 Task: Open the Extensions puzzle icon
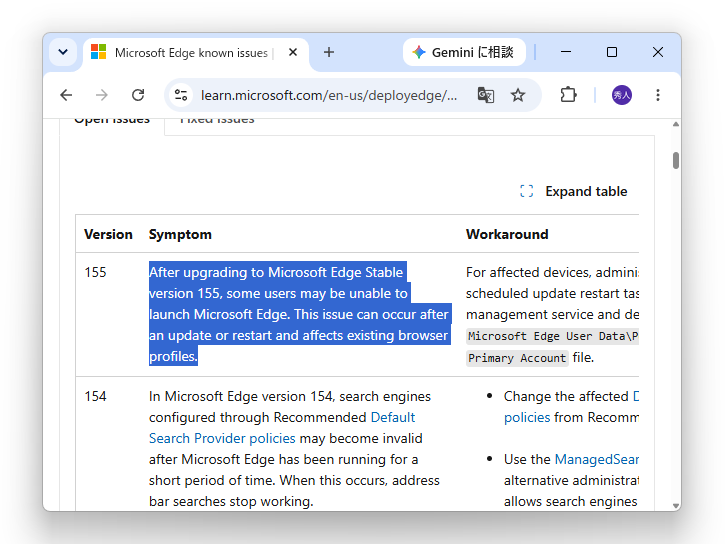[x=568, y=95]
